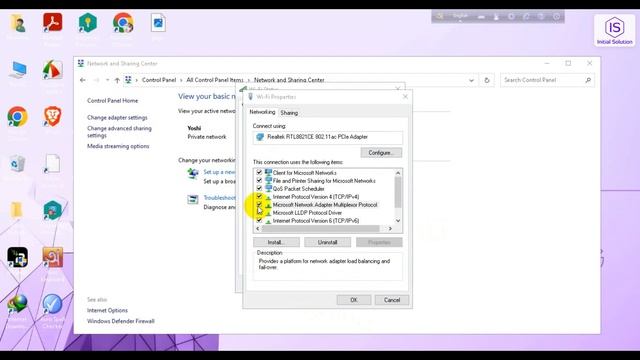
Task: Open the black phone app desktop shortcut
Action: (18, 258)
